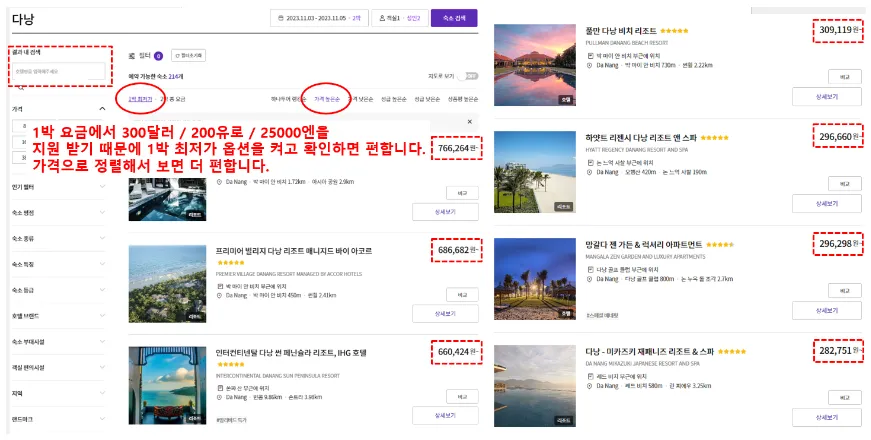Click 비교 compare for Mangala Zen Garden
This screenshot has height=440, width=871.
coord(844,291)
